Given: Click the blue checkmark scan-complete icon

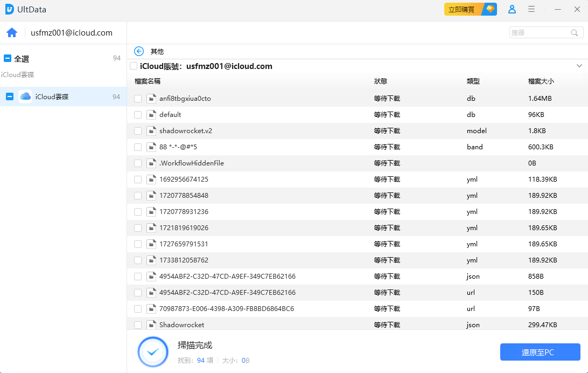Looking at the screenshot, I should click(x=153, y=351).
